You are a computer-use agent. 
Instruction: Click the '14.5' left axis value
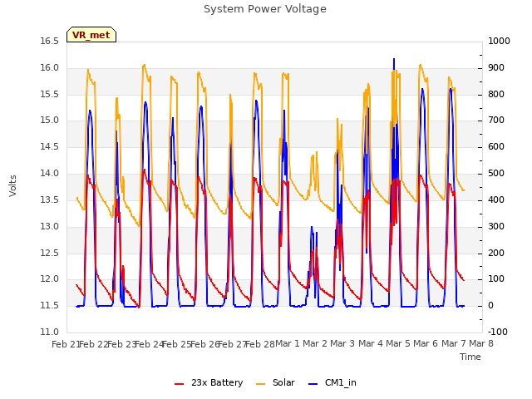[50, 147]
